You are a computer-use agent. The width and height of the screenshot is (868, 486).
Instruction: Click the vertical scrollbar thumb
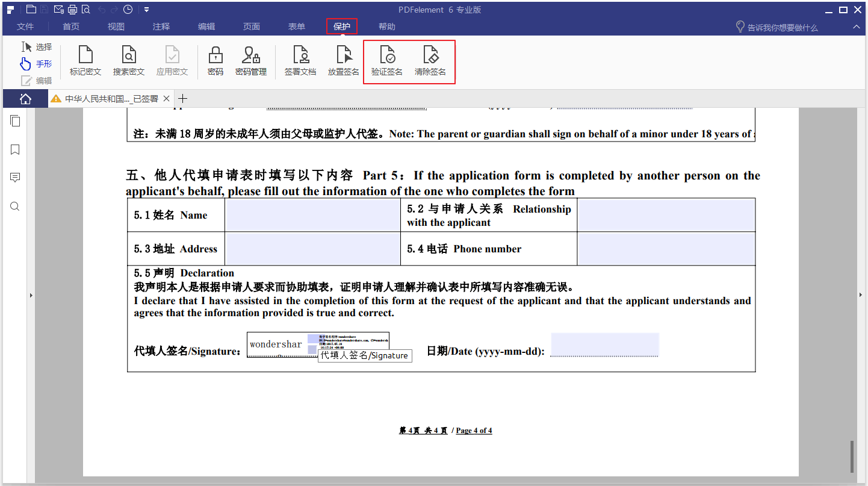[852, 456]
